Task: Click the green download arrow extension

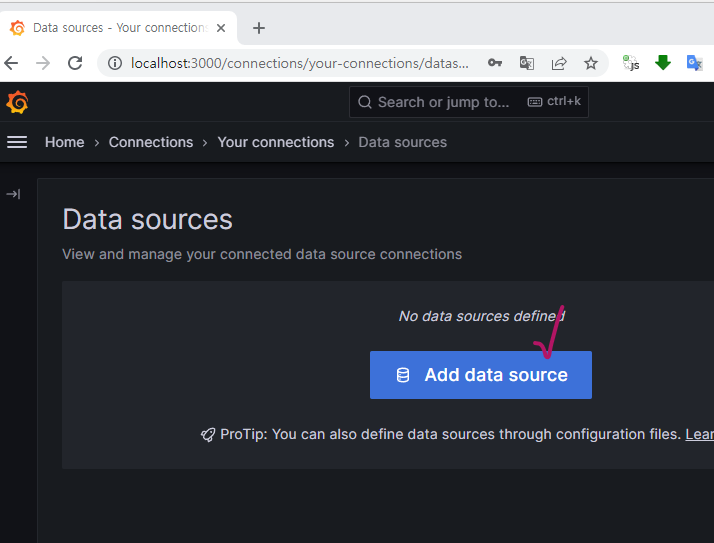Action: click(662, 63)
